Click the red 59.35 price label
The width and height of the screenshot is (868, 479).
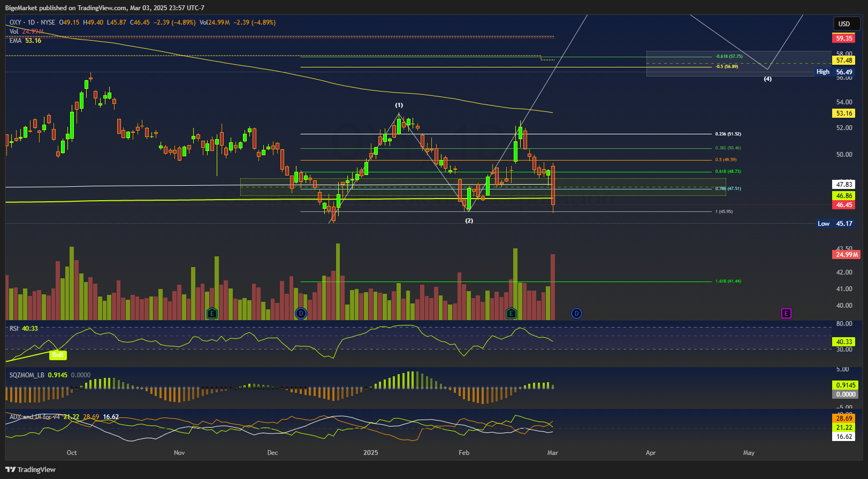844,39
